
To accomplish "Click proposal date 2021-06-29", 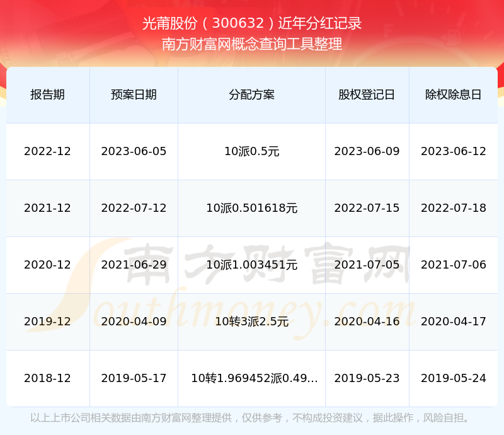I will coord(134,265).
